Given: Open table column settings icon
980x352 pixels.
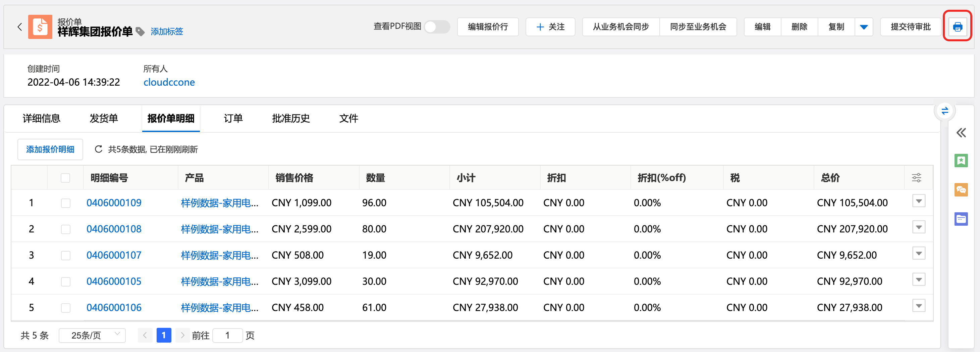Looking at the screenshot, I should pos(917,178).
